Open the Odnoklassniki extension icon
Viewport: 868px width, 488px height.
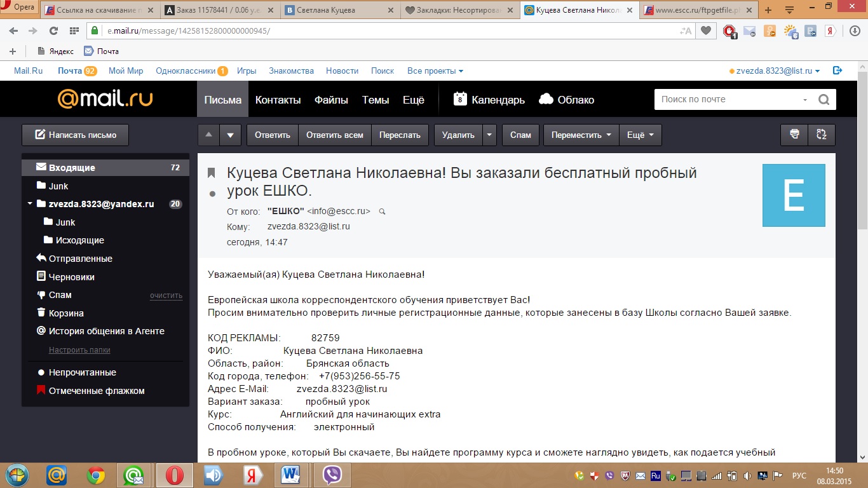(x=770, y=30)
